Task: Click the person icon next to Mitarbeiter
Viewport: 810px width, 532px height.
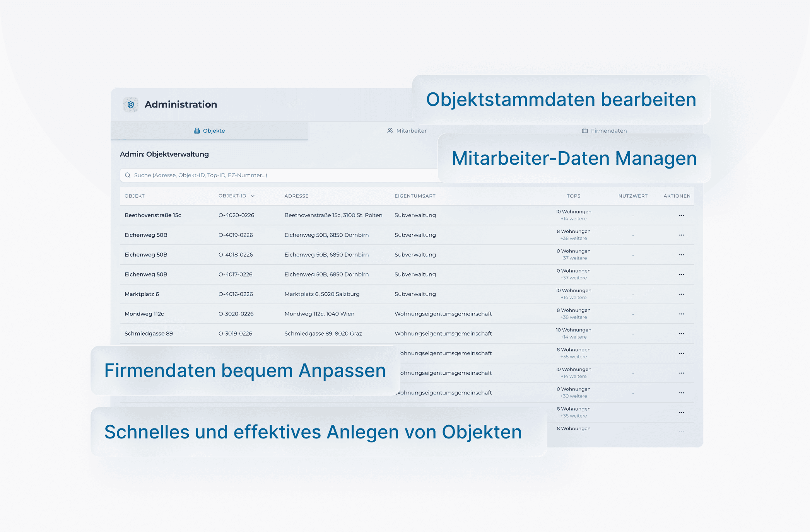Action: pos(390,131)
